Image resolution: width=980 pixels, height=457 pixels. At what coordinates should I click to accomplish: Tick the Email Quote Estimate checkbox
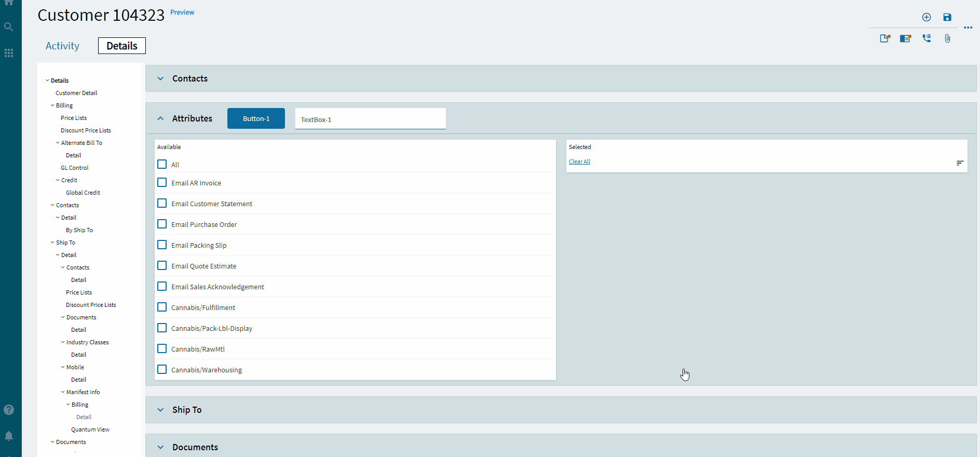[162, 265]
